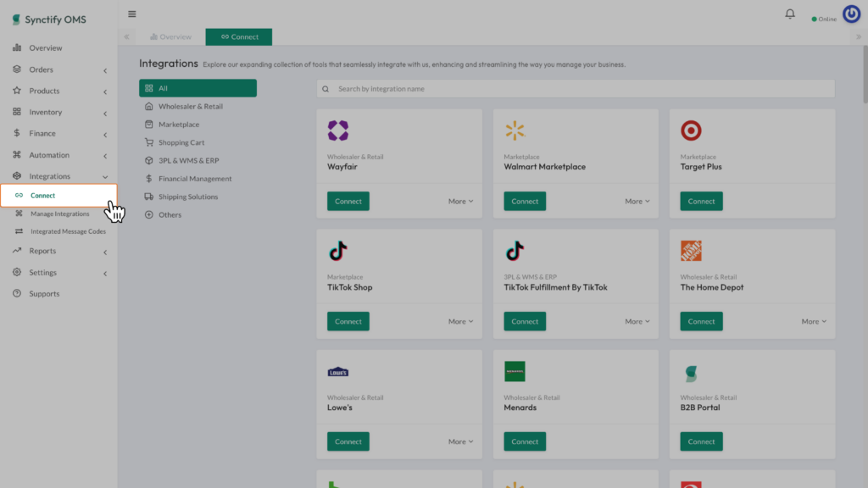Click the hamburger menu icon

(131, 14)
